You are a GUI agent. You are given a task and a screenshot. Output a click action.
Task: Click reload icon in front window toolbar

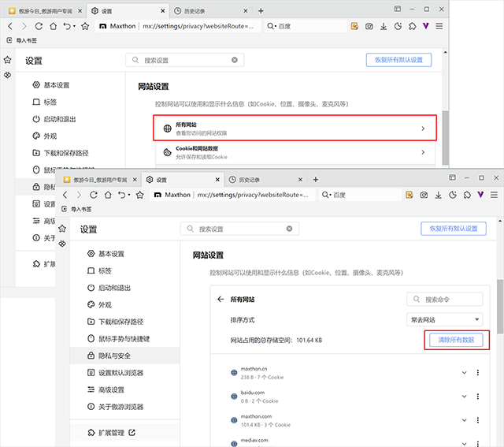(x=94, y=195)
